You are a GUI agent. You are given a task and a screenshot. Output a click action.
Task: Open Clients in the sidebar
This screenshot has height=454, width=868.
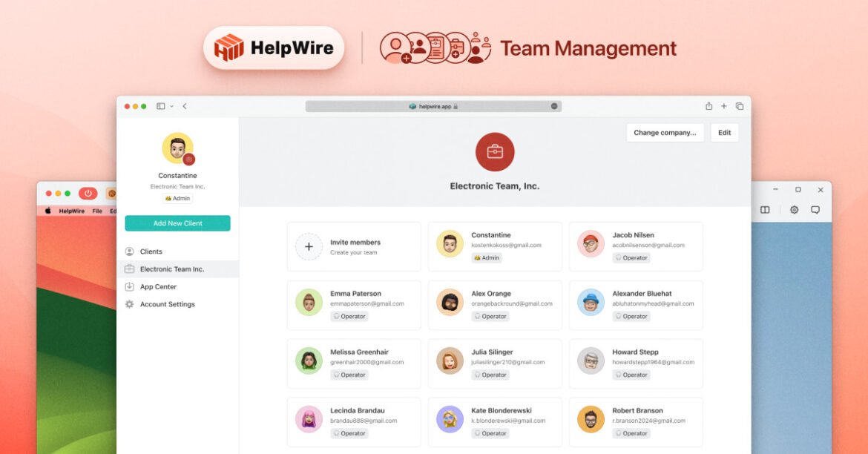point(151,251)
